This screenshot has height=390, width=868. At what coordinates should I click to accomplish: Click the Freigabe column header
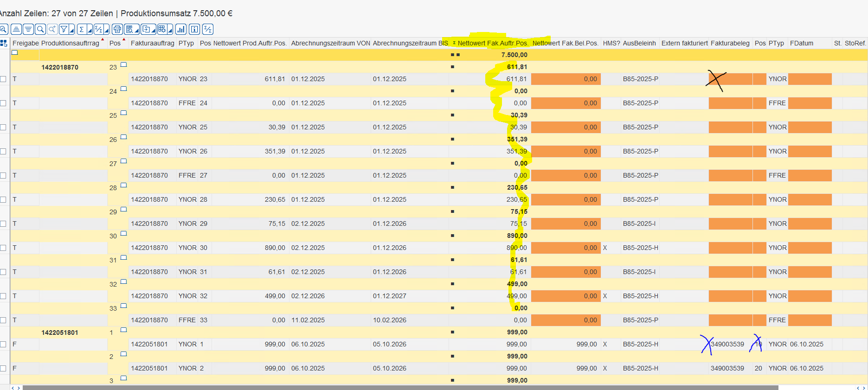[26, 43]
